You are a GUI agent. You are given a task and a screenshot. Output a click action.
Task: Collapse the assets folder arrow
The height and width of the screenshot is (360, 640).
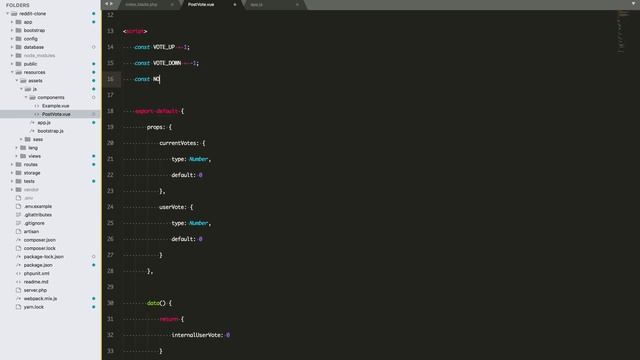click(x=17, y=80)
